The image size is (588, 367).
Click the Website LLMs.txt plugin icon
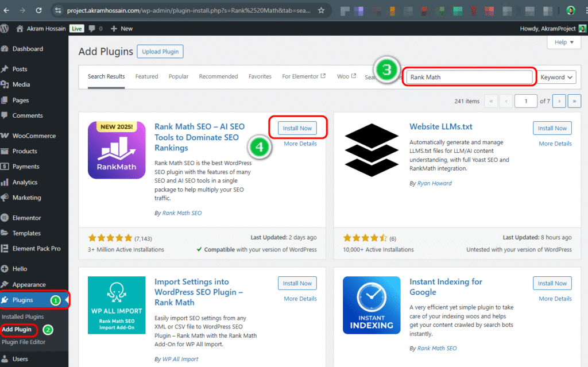372,150
